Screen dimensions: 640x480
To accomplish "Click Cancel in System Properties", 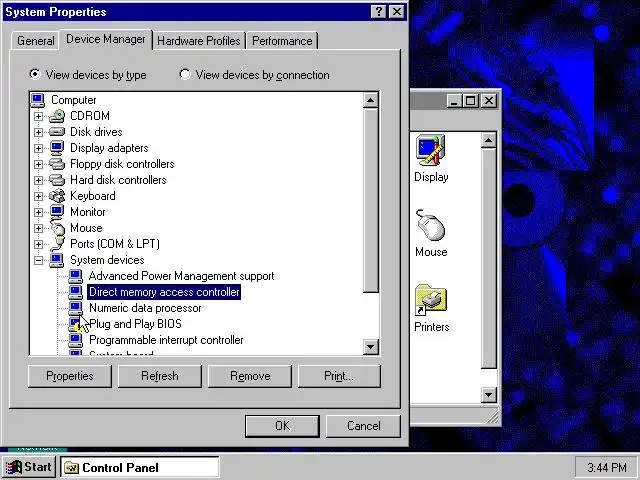I will tap(363, 426).
